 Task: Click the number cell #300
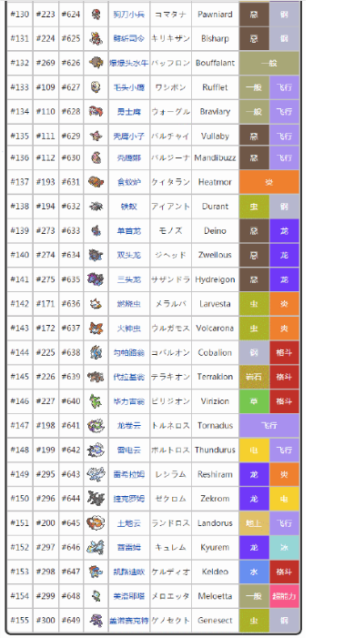pyautogui.click(x=45, y=620)
